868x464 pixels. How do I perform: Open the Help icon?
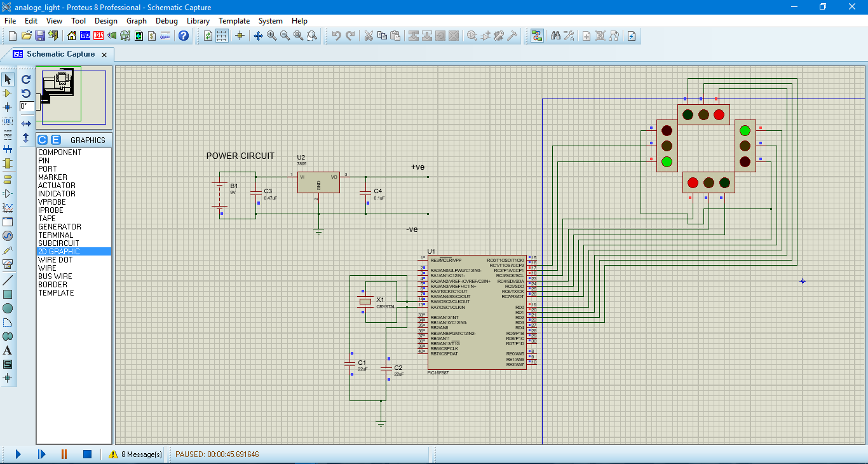tap(184, 36)
